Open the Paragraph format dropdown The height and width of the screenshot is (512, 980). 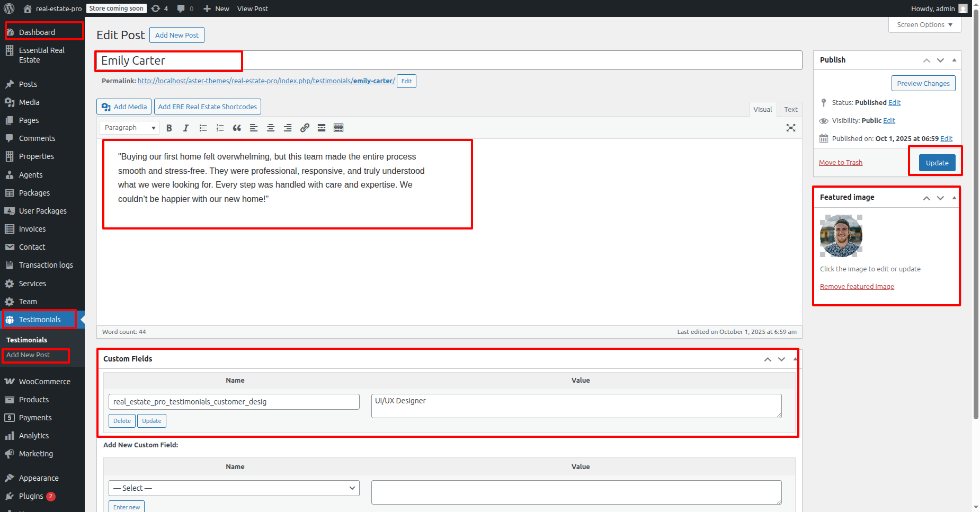tap(129, 128)
